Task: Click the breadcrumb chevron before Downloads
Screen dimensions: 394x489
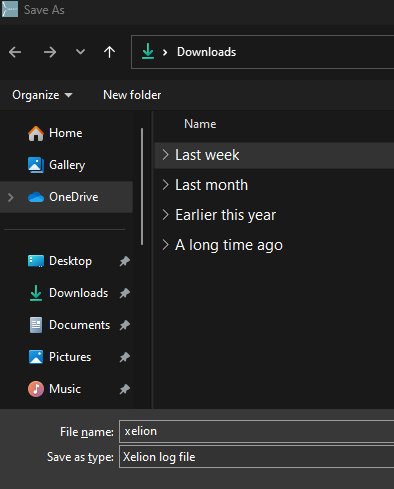Action: point(165,52)
